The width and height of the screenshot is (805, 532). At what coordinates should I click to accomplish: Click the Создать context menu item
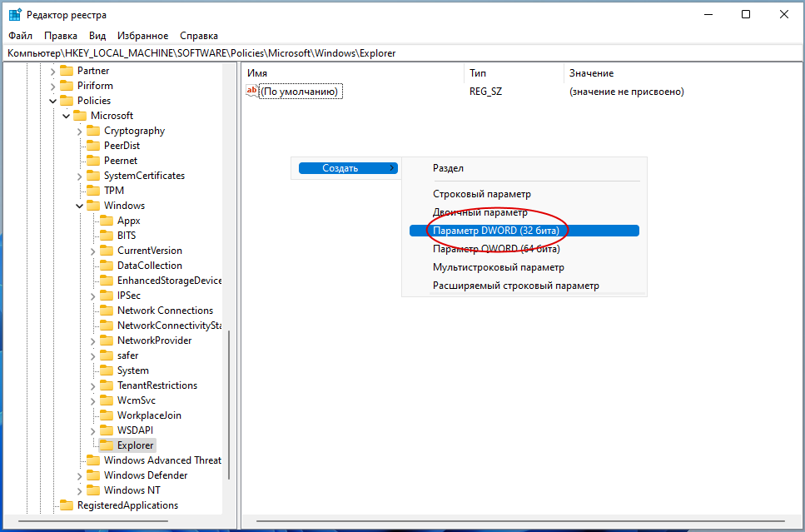pos(348,168)
